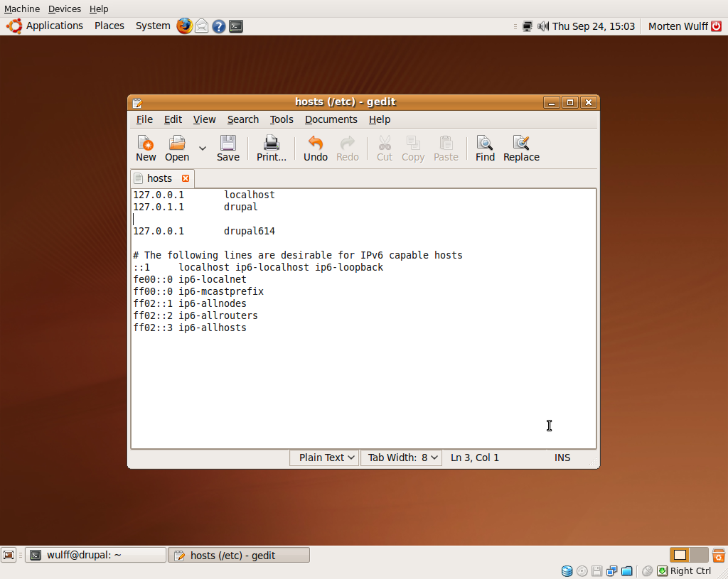The image size is (728, 579).
Task: Open the Find search tool
Action: point(485,148)
